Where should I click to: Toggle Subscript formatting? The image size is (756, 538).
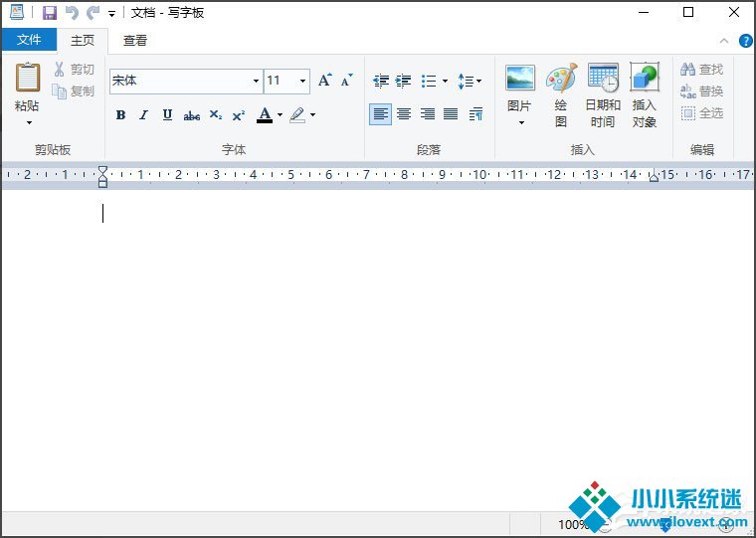pos(216,114)
